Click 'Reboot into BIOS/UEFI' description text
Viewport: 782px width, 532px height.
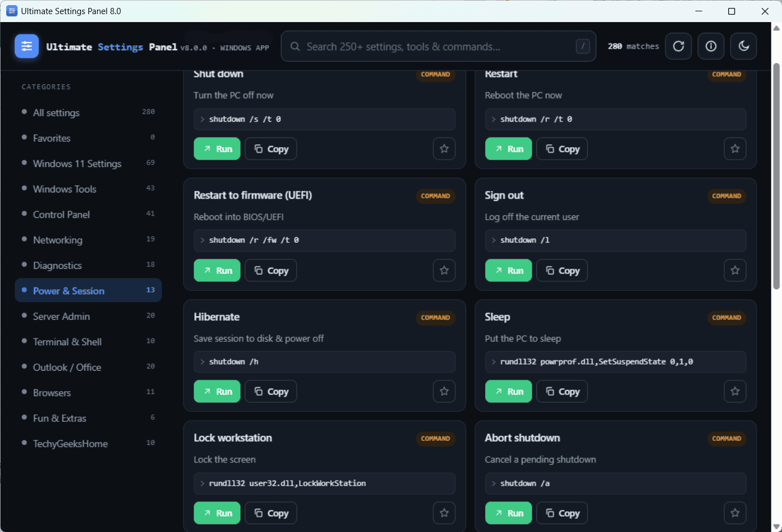(238, 217)
